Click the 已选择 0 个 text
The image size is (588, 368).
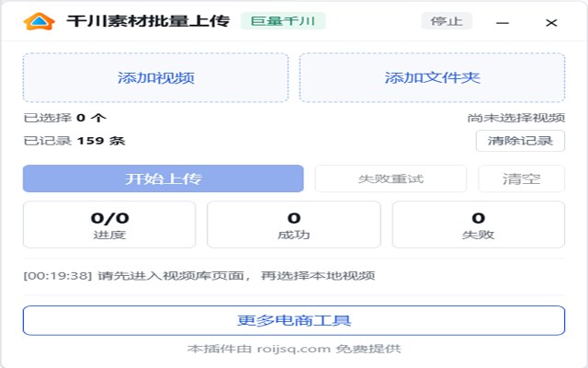point(65,118)
